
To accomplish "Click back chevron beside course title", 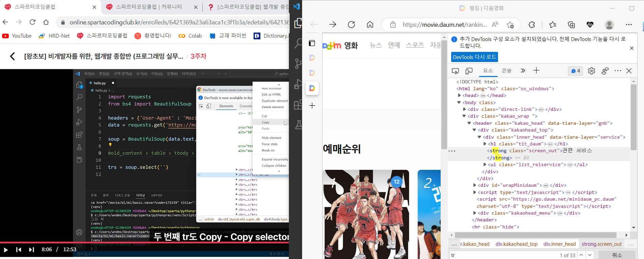I will [x=13, y=56].
